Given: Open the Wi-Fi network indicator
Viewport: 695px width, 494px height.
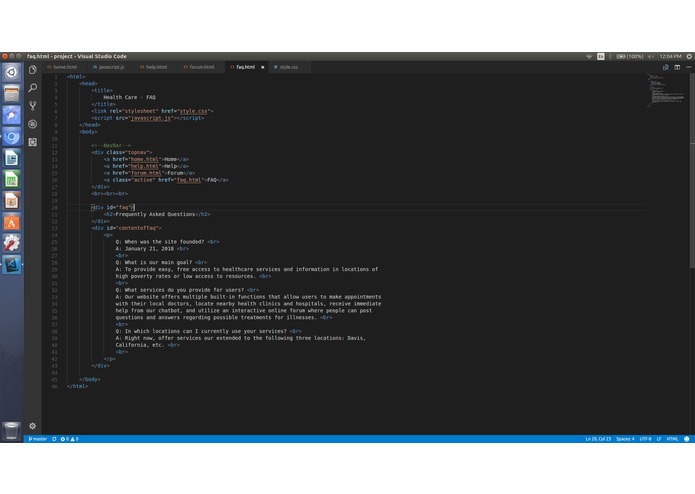Looking at the screenshot, I should click(589, 56).
